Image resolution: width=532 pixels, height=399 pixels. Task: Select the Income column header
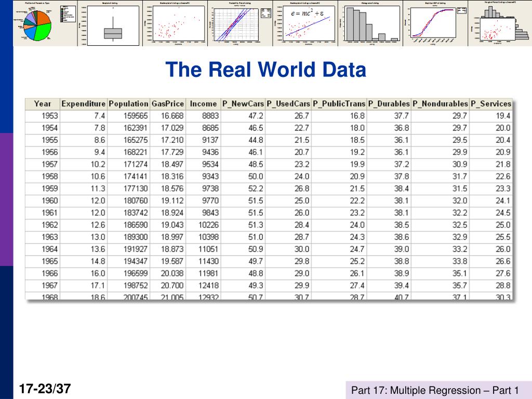[x=203, y=104]
